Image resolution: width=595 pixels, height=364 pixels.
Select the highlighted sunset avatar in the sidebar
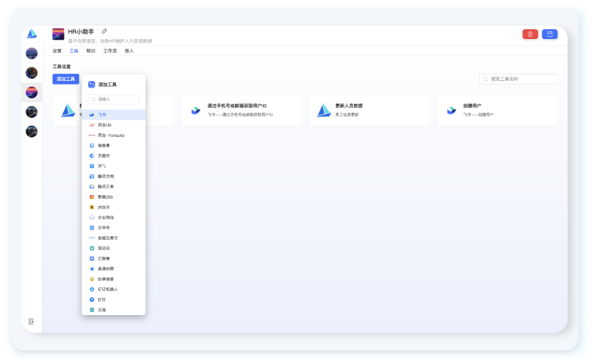(x=31, y=92)
